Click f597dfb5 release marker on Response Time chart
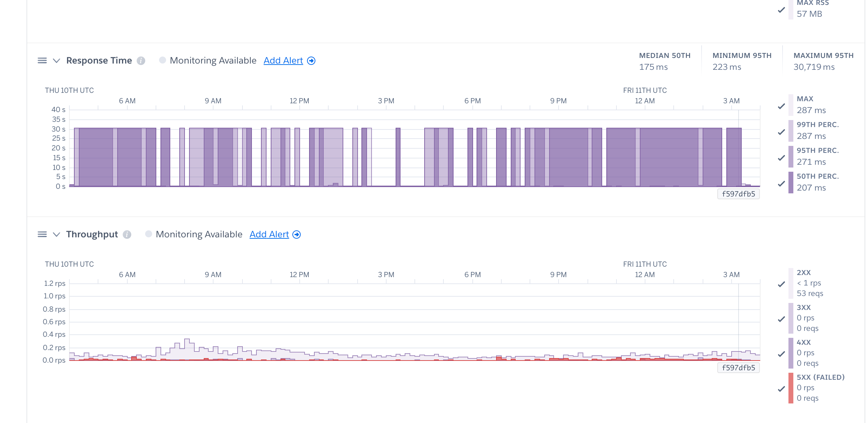Viewport: 868px width, 423px height. point(738,194)
